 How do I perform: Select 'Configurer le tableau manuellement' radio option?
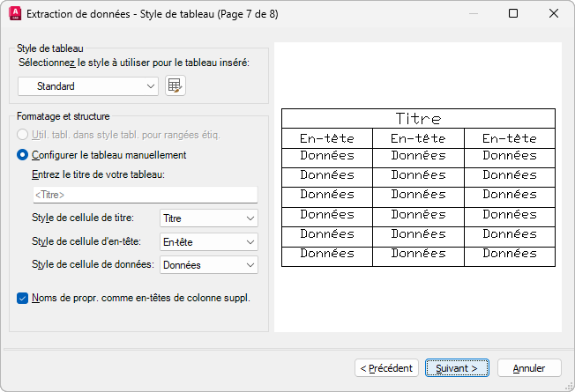(x=24, y=155)
